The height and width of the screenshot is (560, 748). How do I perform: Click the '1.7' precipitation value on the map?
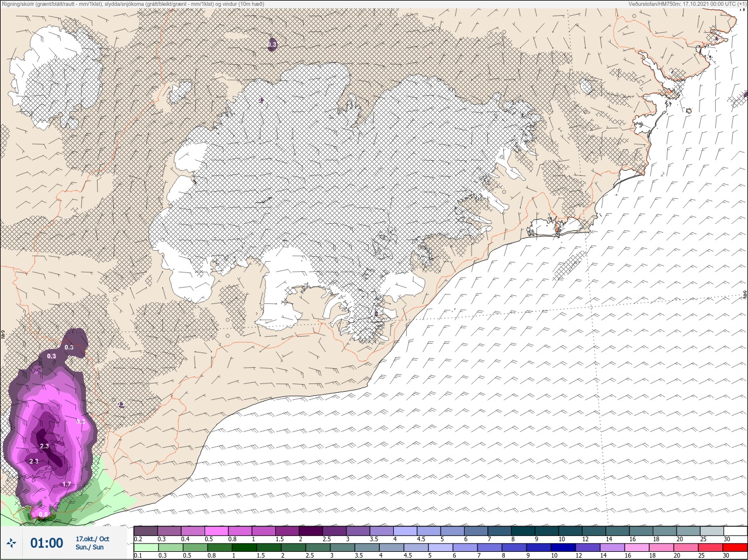(x=67, y=485)
